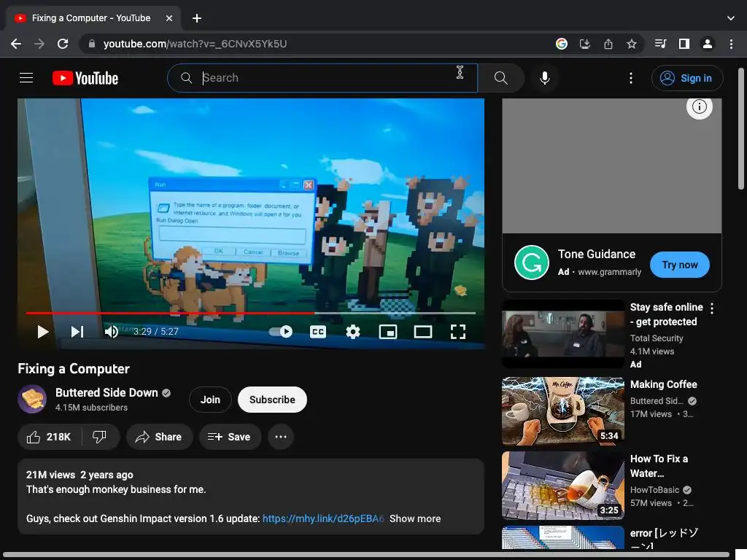Viewport: 747px width, 560px height.
Task: Like the video with thumbs up
Action: [49, 437]
